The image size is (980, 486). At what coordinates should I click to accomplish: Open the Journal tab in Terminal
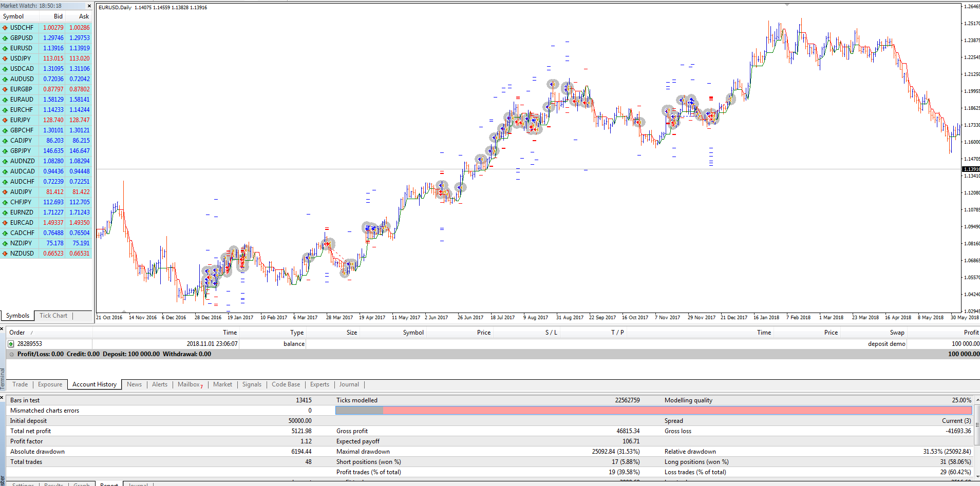(349, 384)
